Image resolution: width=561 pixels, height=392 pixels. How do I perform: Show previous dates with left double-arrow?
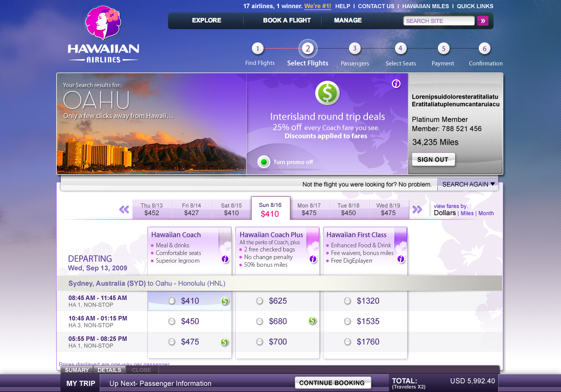coord(124,210)
